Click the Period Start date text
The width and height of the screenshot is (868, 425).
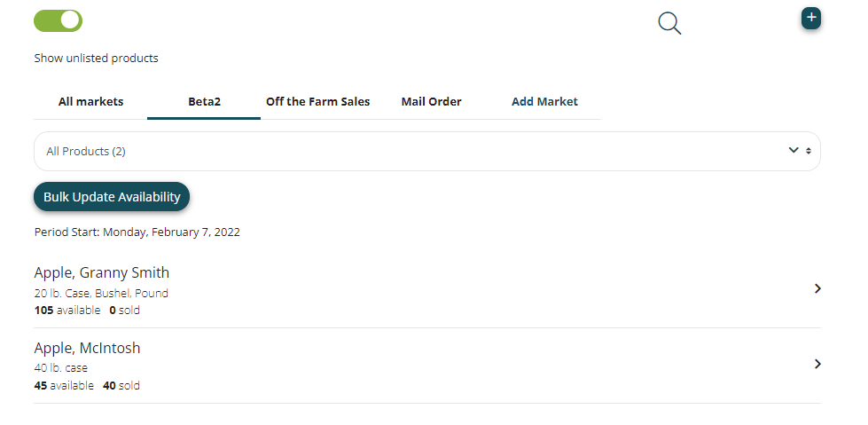click(x=137, y=232)
